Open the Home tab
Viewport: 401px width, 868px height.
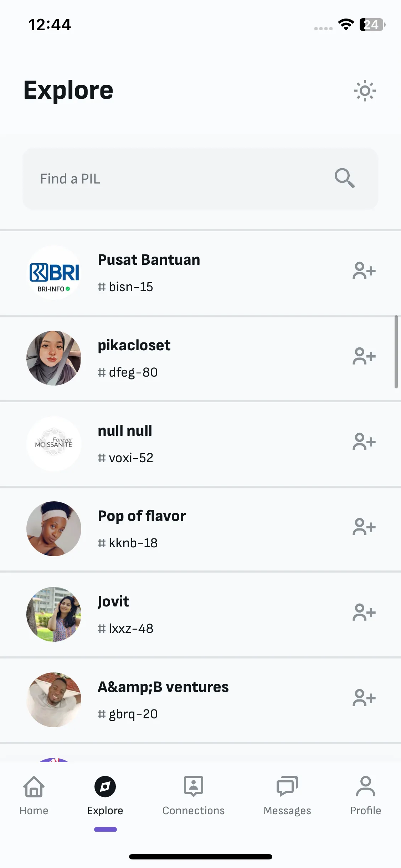click(x=34, y=795)
